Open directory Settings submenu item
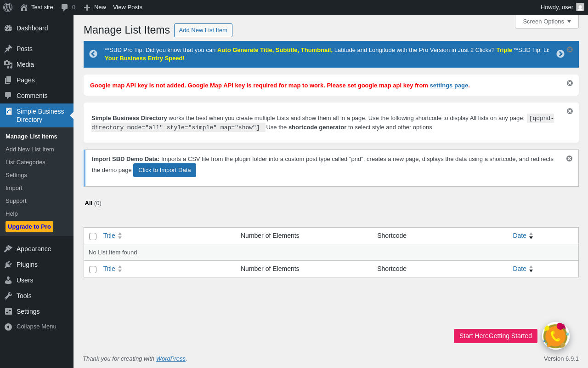Viewport: 588px width, 368px height. coord(16,175)
